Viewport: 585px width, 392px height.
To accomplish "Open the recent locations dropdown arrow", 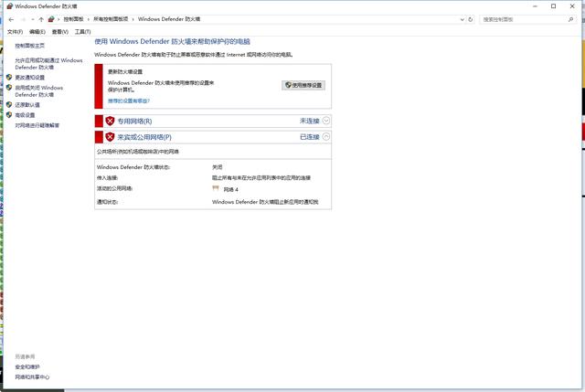I will click(x=33, y=19).
